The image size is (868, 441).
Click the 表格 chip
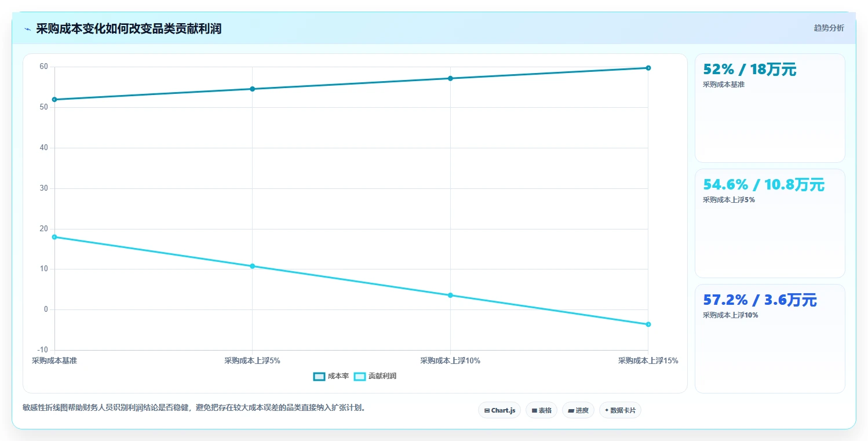pyautogui.click(x=541, y=410)
